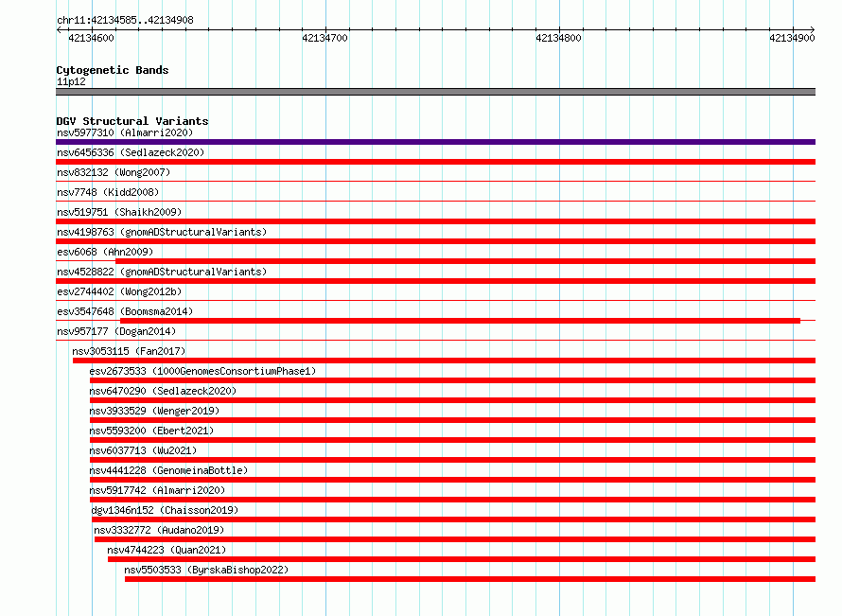Open variant nsv6037713 (Wu2021) label
842x616 pixels.
click(x=143, y=450)
